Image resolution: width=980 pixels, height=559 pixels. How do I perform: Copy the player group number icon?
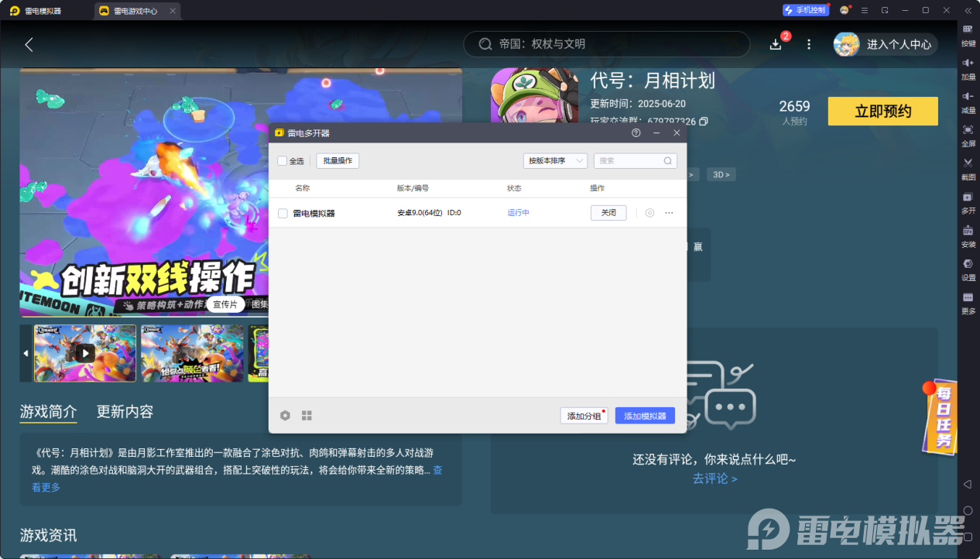coord(703,122)
